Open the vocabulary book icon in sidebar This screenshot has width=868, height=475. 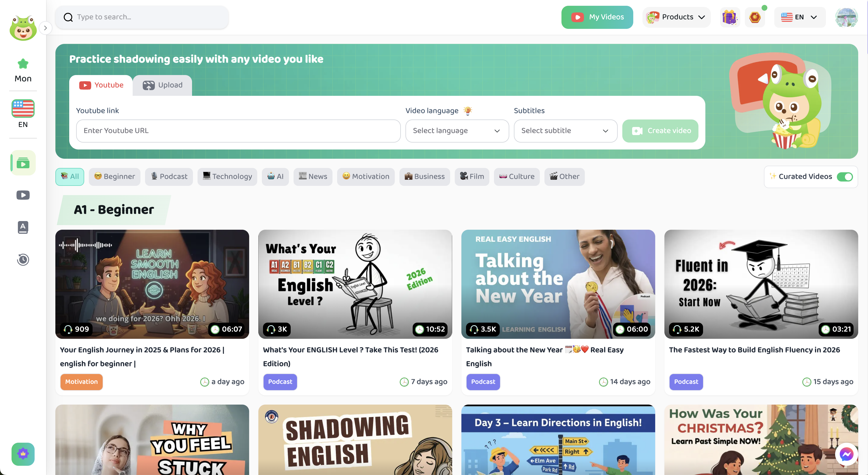[23, 227]
